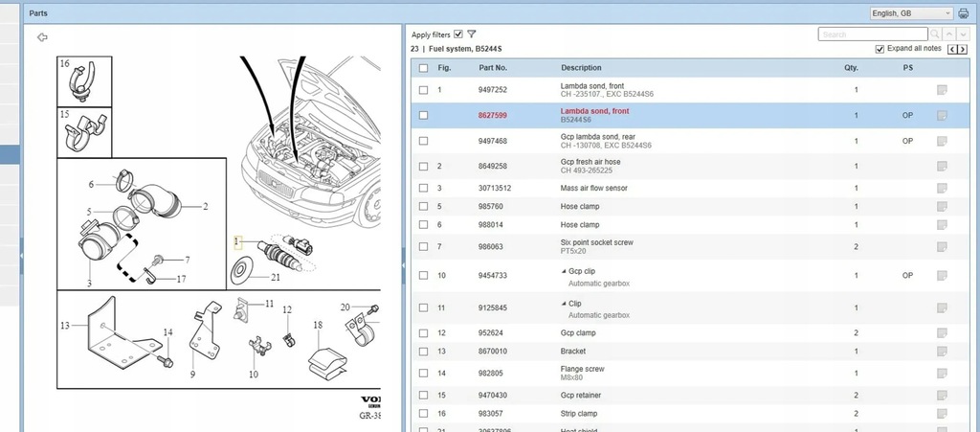
Task: Click the Parts panel title
Action: click(38, 13)
